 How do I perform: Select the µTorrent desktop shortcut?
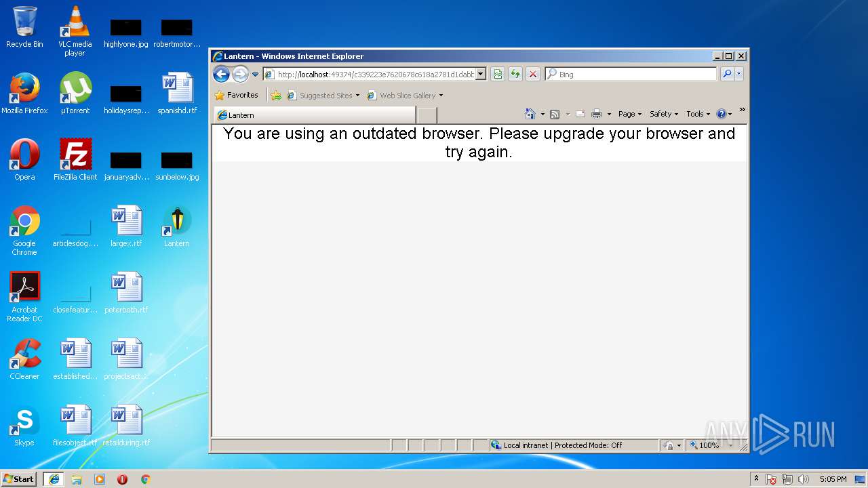(75, 94)
